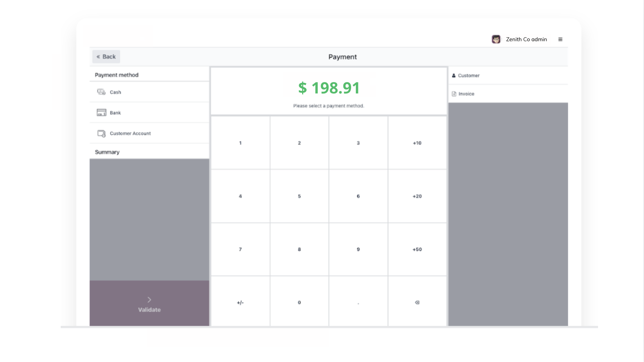The height and width of the screenshot is (362, 644).
Task: Select the Customer Account payment method
Action: 130,133
